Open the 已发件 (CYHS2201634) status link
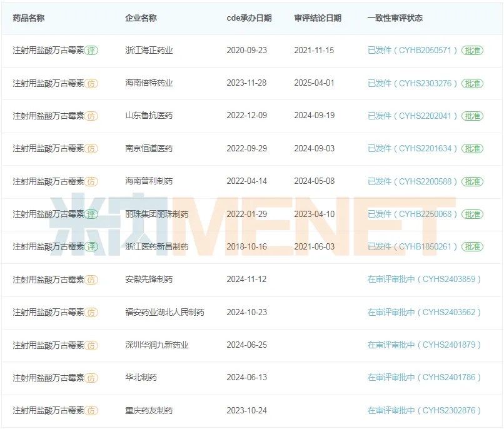Viewport: 504px width, 429px height. 413,149
